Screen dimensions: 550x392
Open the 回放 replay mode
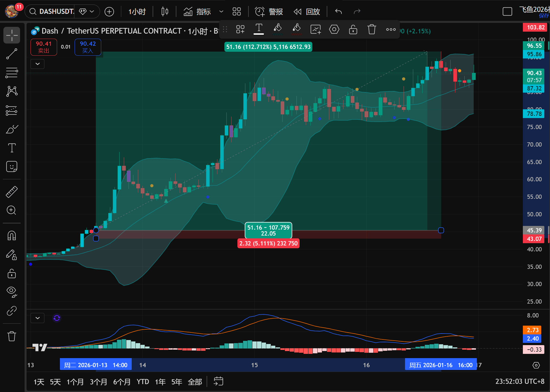pos(307,12)
